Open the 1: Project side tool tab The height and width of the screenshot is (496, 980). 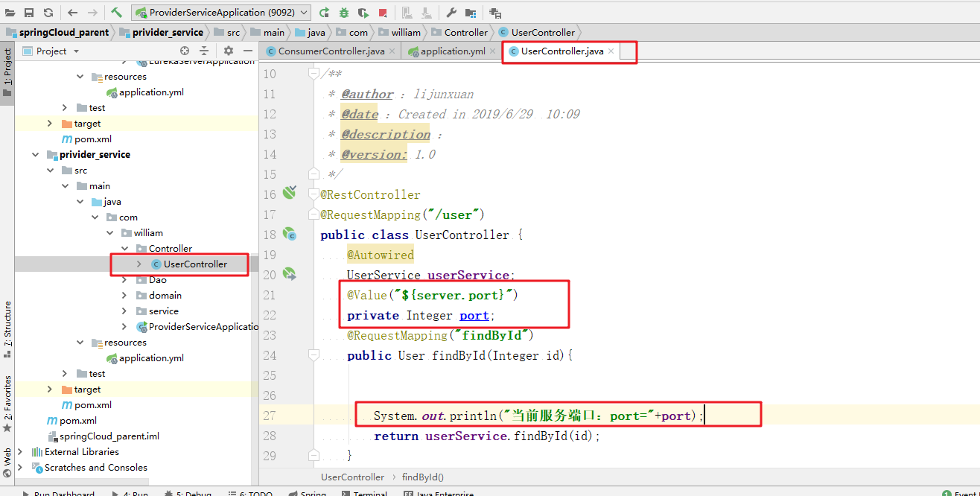(x=7, y=73)
